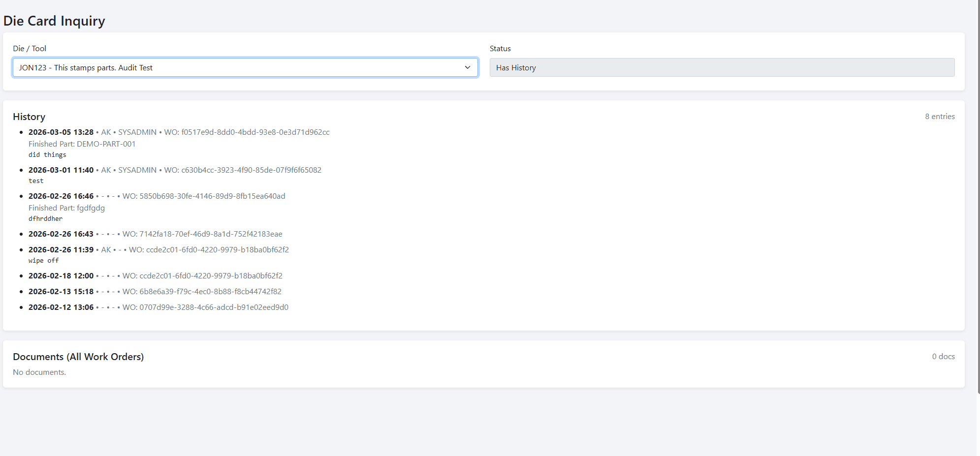This screenshot has height=456, width=980.
Task: Click Finished Part: DEMO-PART-001 text
Action: click(x=82, y=144)
